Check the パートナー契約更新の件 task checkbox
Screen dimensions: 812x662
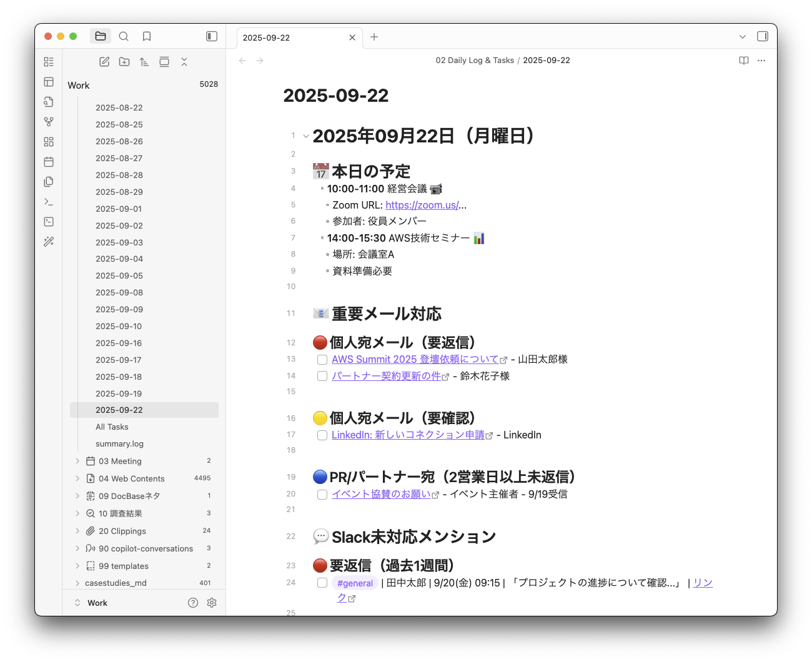coord(322,376)
